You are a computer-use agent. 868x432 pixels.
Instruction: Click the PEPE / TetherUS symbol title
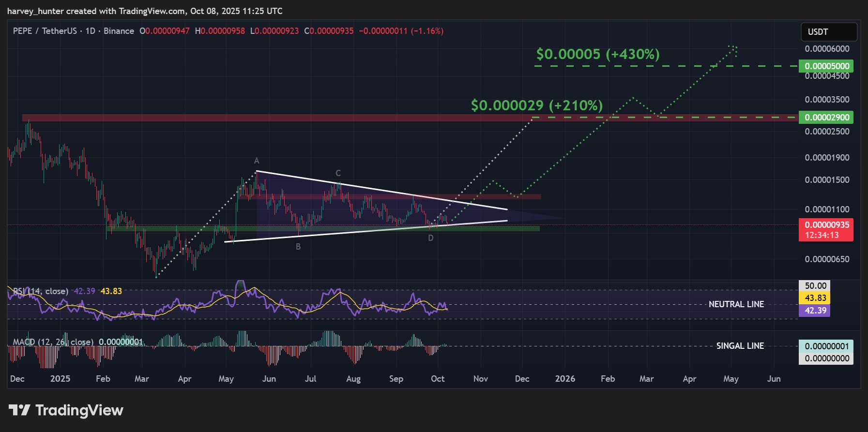point(45,31)
